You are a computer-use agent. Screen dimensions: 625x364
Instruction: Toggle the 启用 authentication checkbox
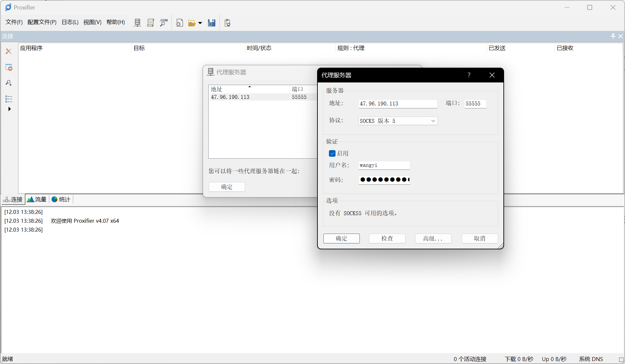point(332,153)
